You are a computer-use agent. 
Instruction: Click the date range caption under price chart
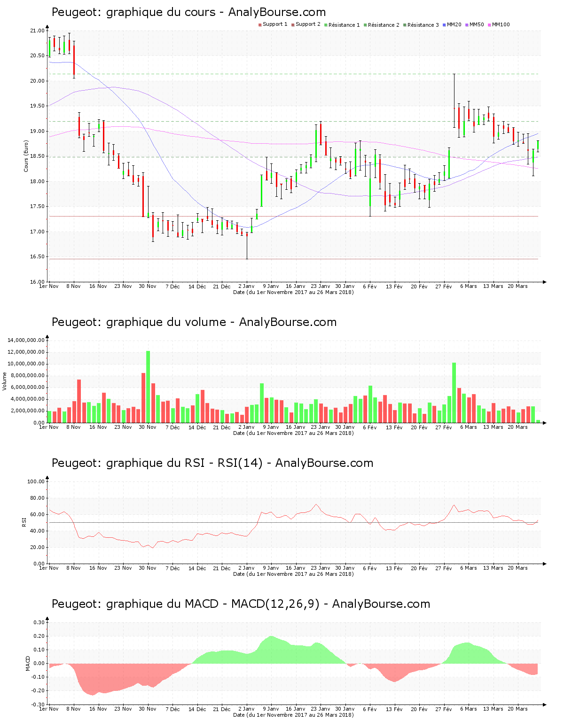[x=293, y=292]
